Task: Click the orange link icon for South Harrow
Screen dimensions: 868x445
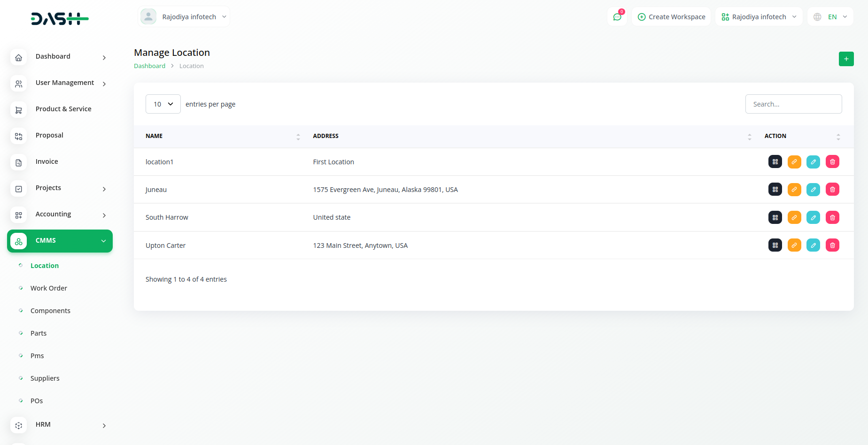Action: (x=794, y=217)
